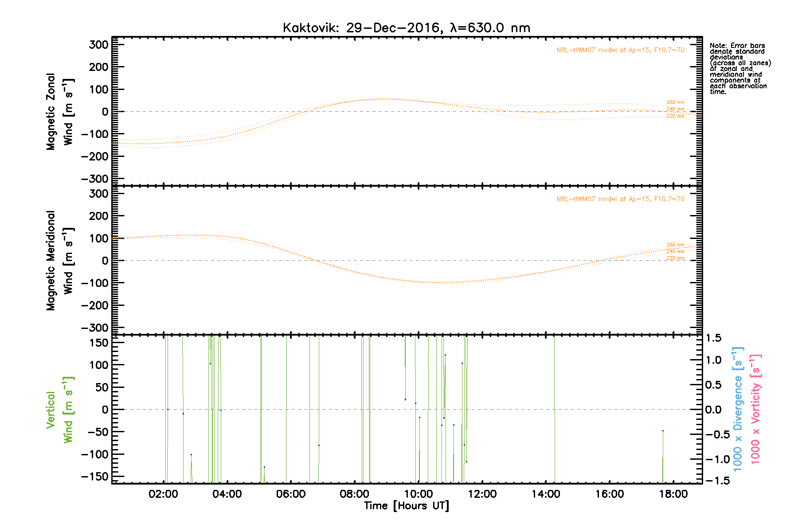Screen dimensions: 798x532
Task: Click the 0.0 tick on the divergence axis
Action: coord(713,409)
